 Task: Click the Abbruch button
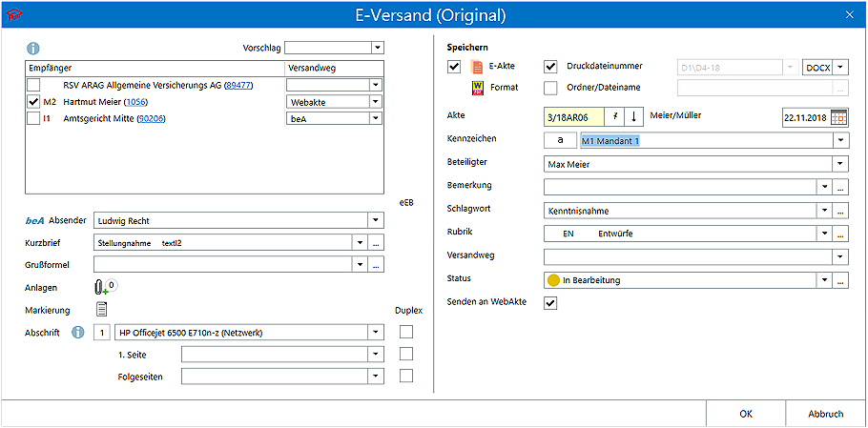click(825, 414)
